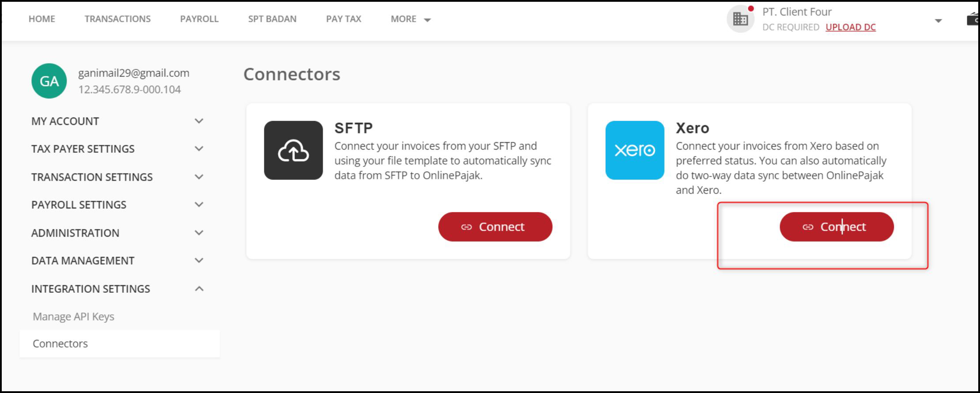Click the company building icon
980x393 pixels.
740,19
